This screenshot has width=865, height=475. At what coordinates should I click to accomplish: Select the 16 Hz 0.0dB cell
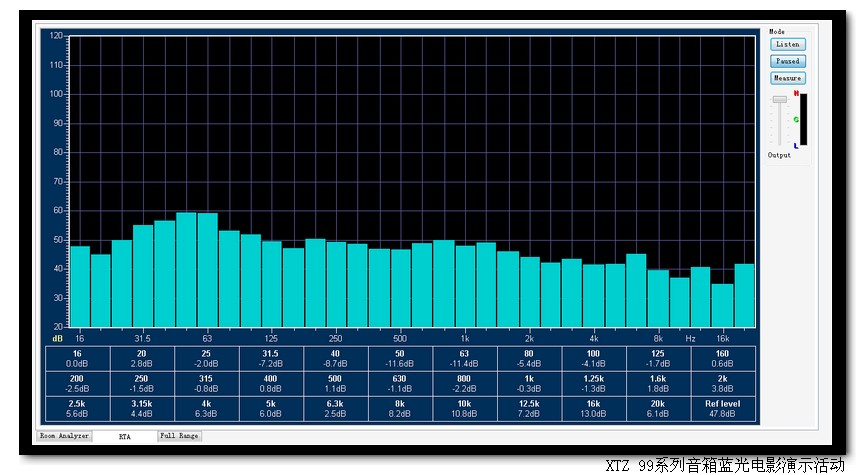tap(78, 359)
